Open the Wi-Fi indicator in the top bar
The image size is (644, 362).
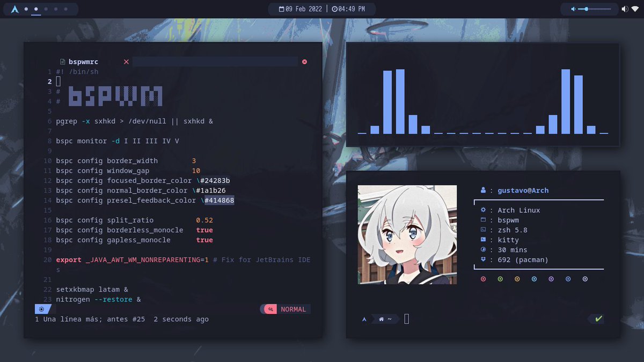coord(635,9)
